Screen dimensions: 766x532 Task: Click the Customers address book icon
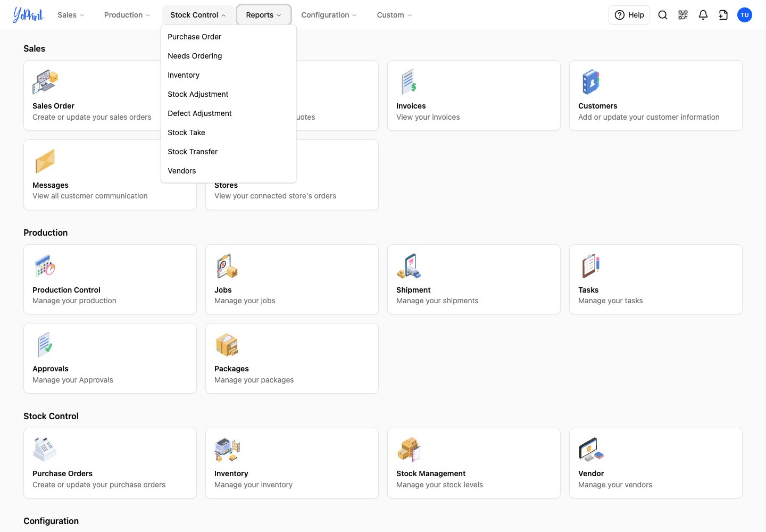tap(591, 82)
